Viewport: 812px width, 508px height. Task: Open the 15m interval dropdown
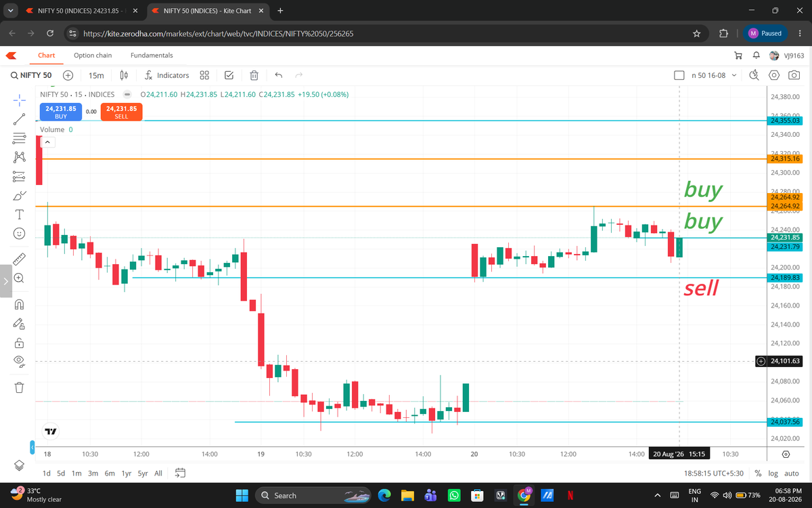tap(96, 75)
